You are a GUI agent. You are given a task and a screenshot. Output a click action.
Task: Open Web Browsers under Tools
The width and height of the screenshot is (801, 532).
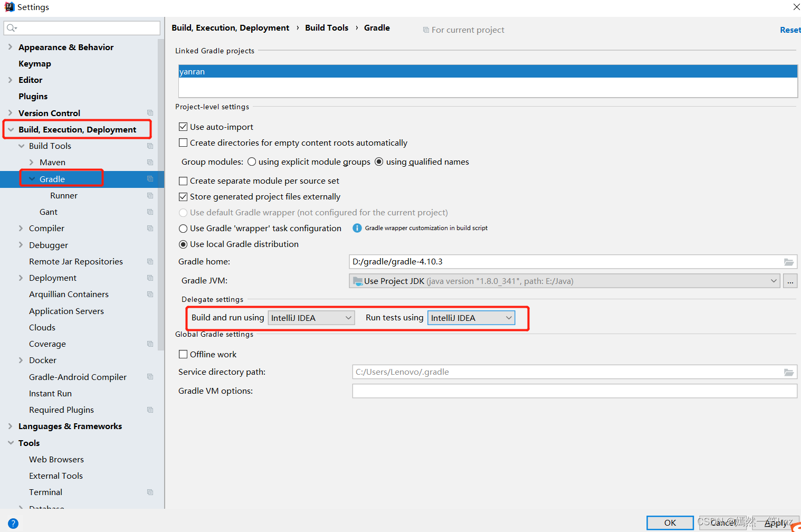56,459
